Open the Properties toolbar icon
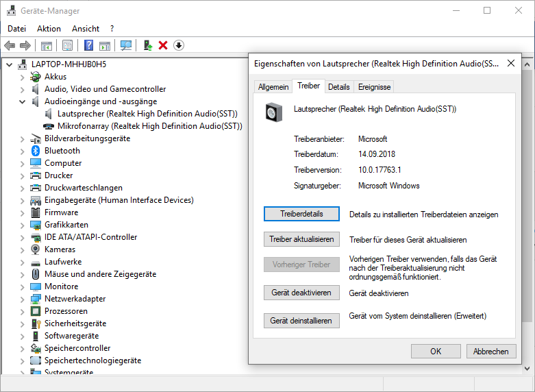The width and height of the screenshot is (535, 392). click(68, 45)
